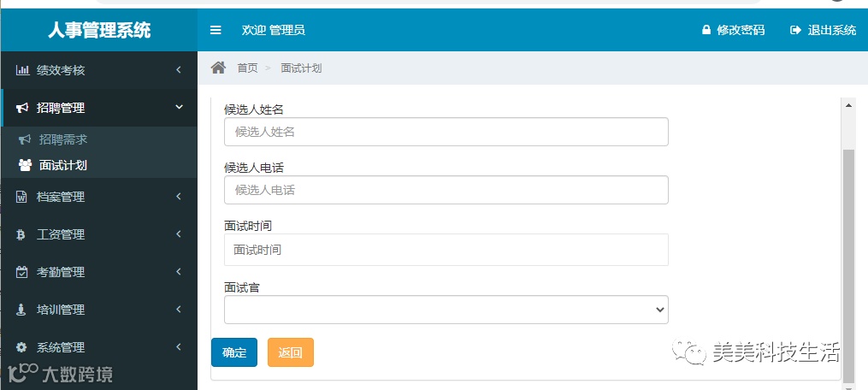Click the megaphone icon for 招聘管理

pyautogui.click(x=22, y=108)
